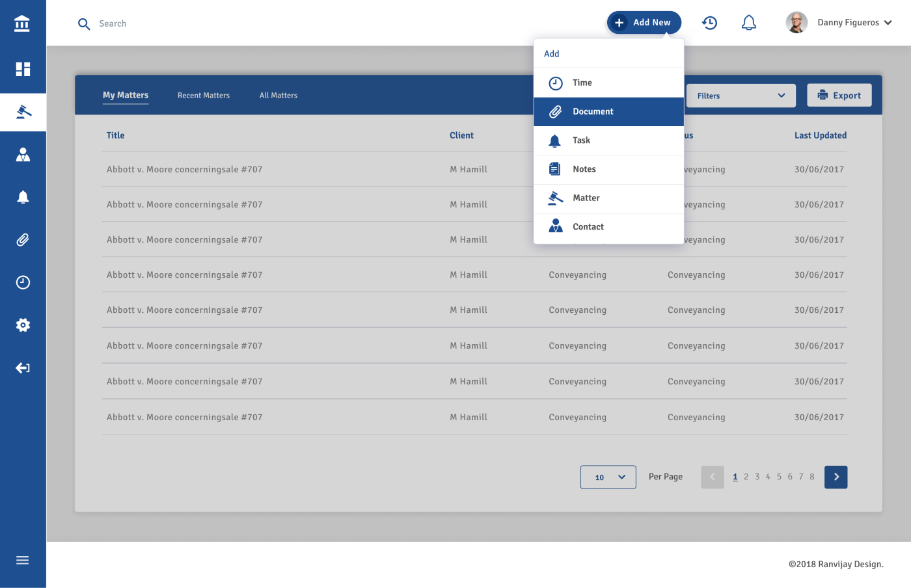Screen dimensions: 911x588
Task: Open settings gear icon in sidebar
Action: click(23, 325)
